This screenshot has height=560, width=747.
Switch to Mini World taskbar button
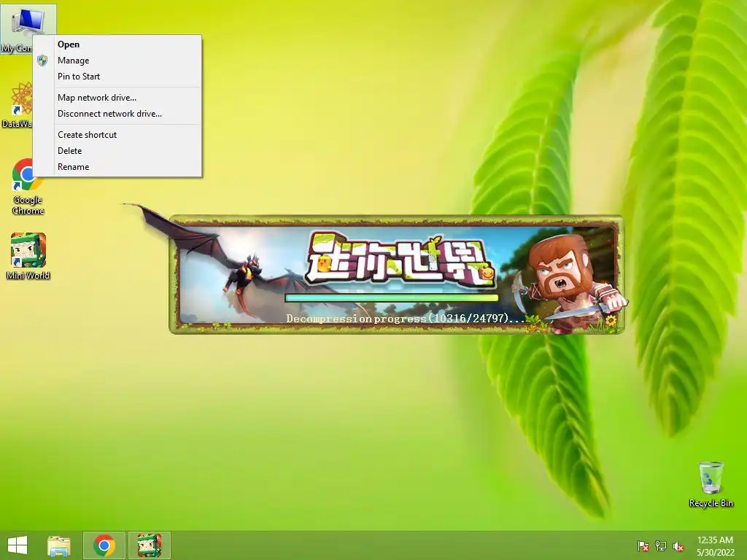[x=149, y=545]
